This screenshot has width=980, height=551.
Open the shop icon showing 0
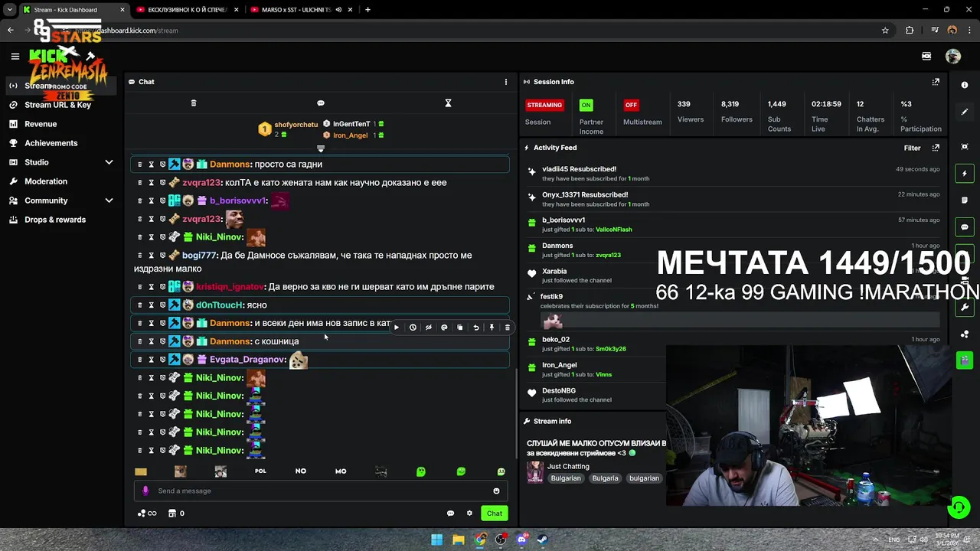pos(176,514)
